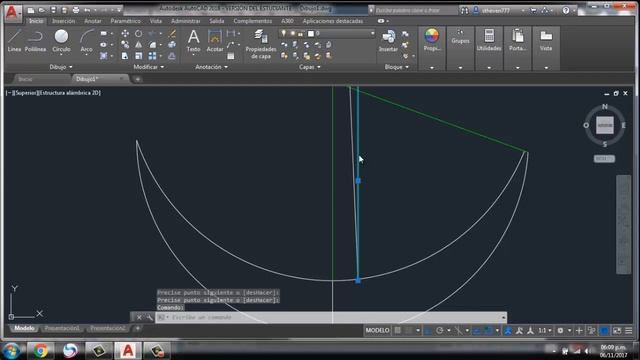640x360 pixels.
Task: Click the Copy objects tool icon
Action: 125,44
